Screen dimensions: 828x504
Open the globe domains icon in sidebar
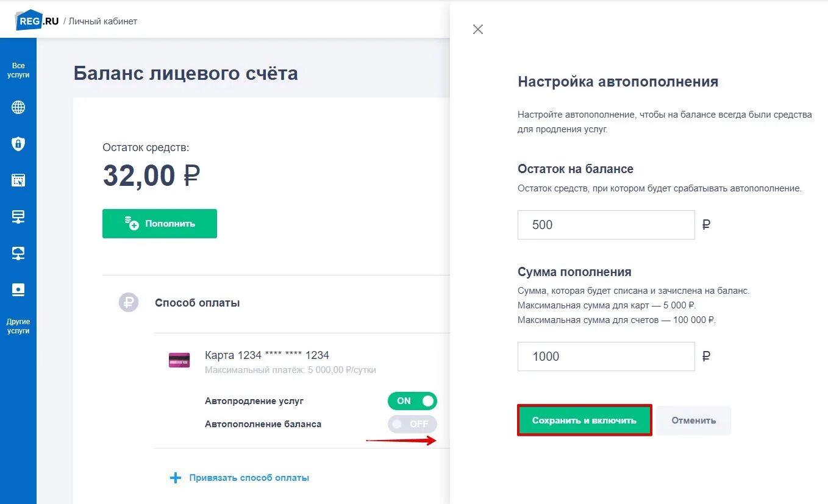pyautogui.click(x=18, y=108)
